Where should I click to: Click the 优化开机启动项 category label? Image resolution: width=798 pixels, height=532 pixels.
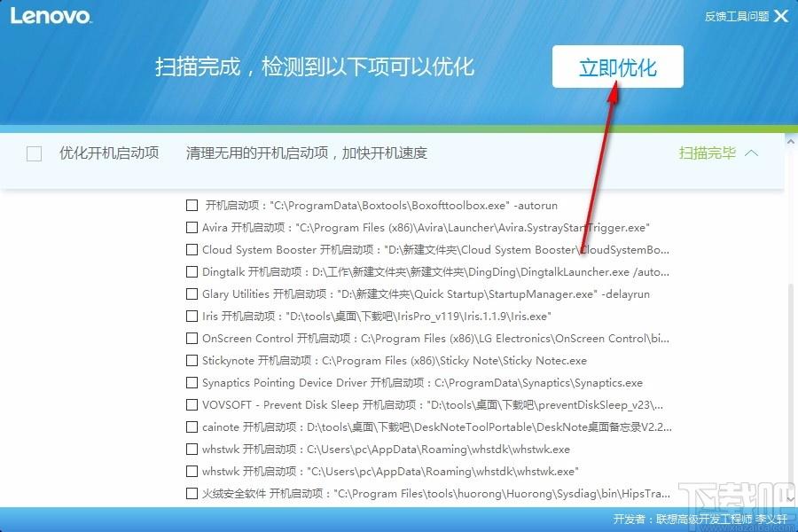[109, 153]
